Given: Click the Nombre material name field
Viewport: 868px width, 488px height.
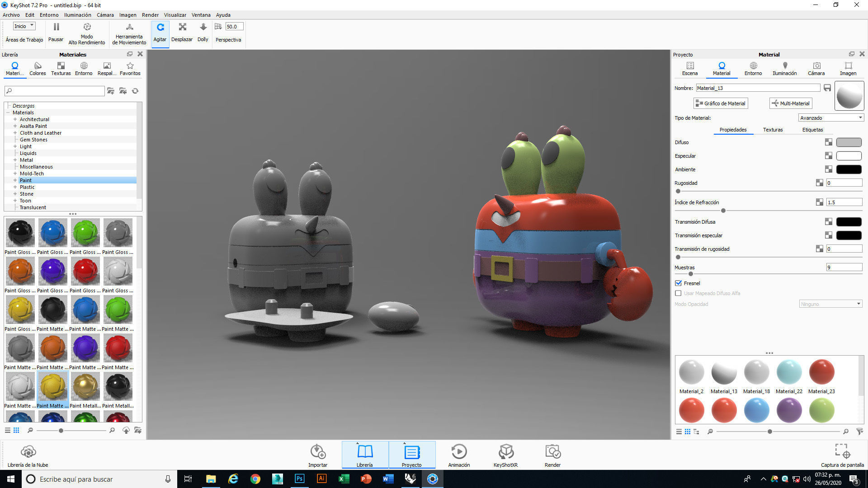Looking at the screenshot, I should click(x=758, y=88).
